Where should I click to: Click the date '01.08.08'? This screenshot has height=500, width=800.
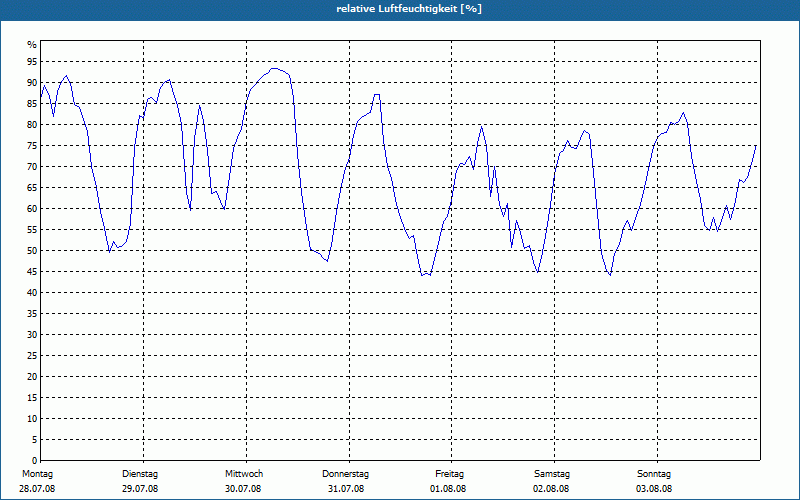[448, 489]
